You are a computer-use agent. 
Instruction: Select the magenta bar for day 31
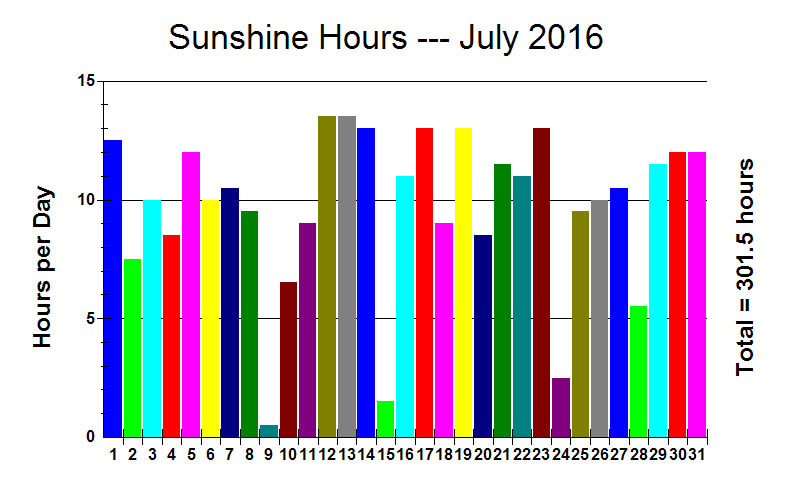(697, 294)
